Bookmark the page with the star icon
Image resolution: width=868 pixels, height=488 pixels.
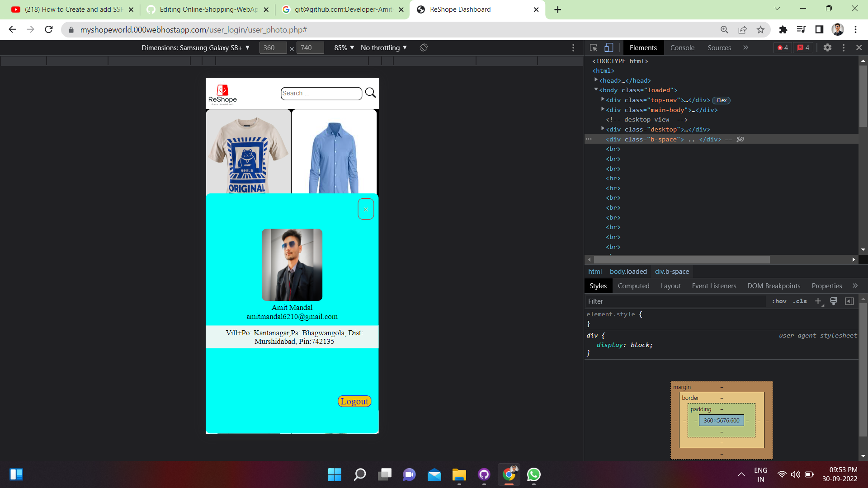[x=761, y=29]
